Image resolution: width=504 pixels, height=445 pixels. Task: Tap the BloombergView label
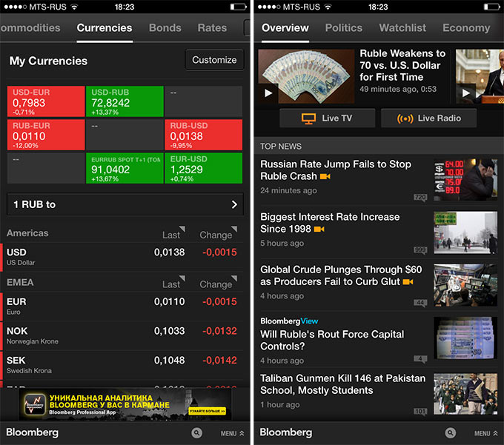(x=289, y=321)
